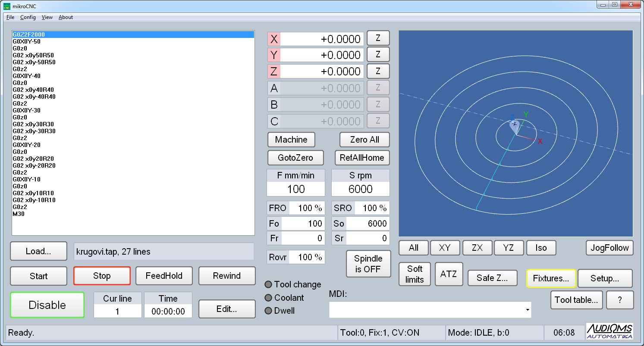Click Zero All button

[364, 140]
